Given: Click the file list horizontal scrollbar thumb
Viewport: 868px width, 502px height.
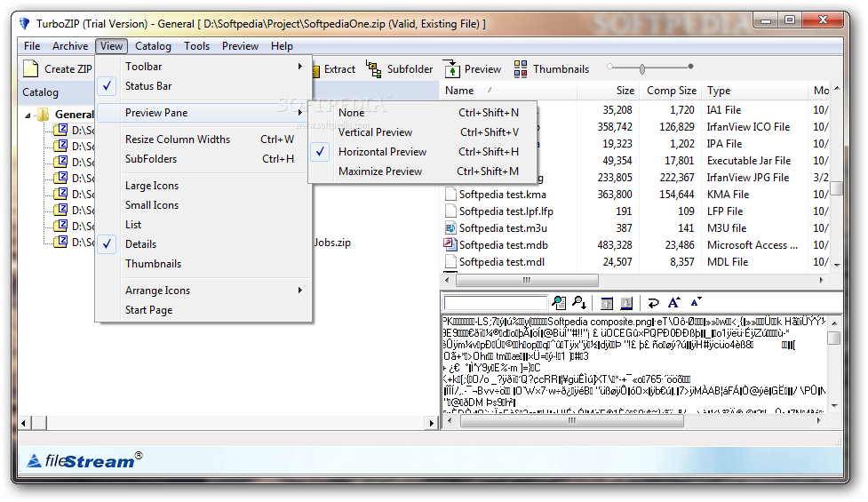Looking at the screenshot, I should 527,280.
